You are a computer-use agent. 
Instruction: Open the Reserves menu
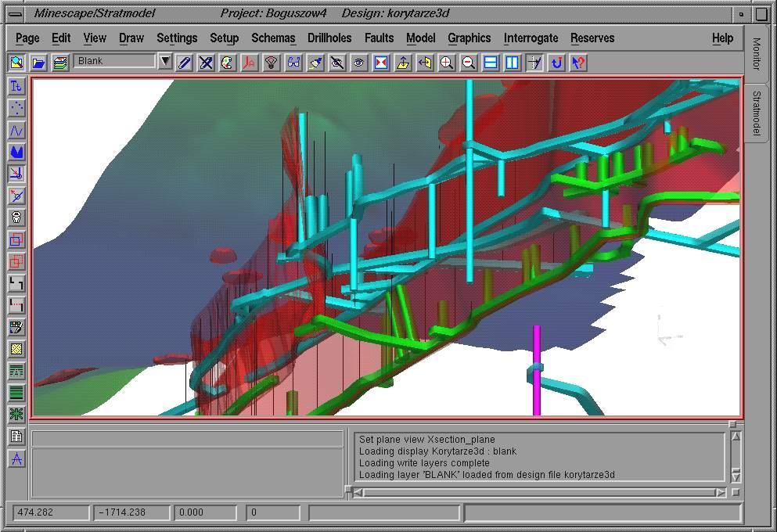tap(592, 38)
